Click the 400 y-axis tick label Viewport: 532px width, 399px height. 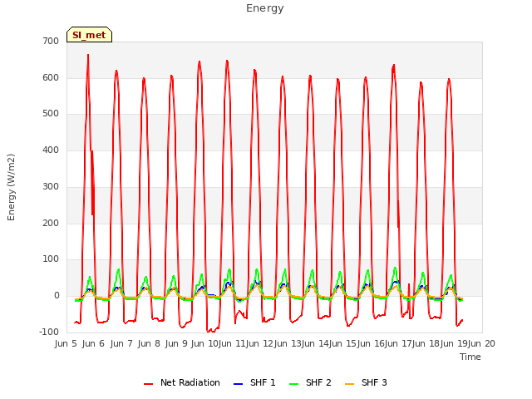(51, 150)
